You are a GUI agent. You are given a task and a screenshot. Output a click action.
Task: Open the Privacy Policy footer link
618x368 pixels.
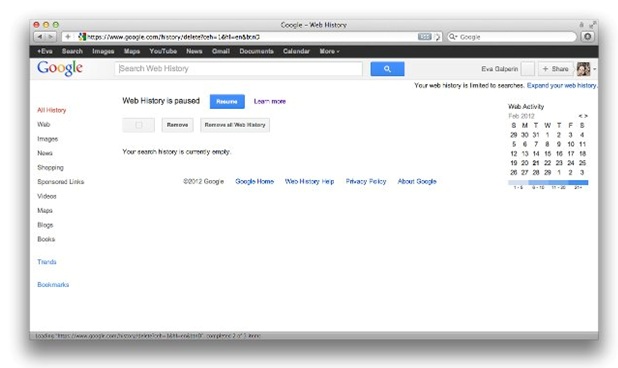(x=366, y=181)
